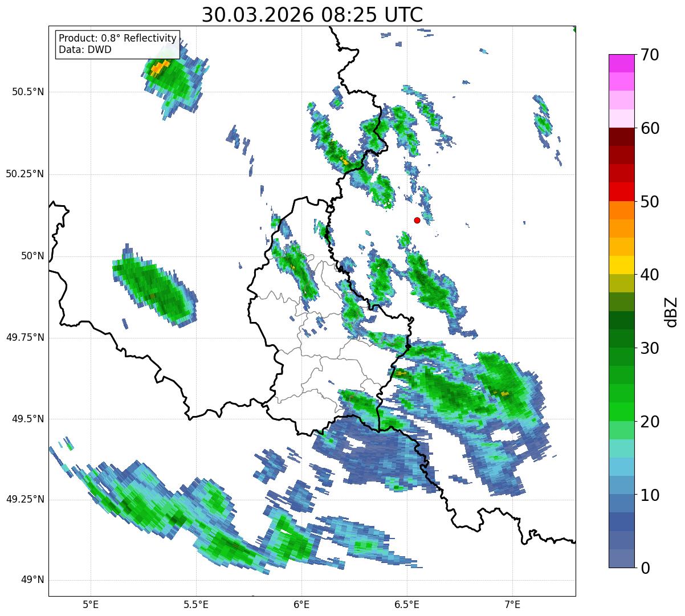Click the 49.25°N latitude label
This screenshot has height=616, width=685.
tap(25, 499)
